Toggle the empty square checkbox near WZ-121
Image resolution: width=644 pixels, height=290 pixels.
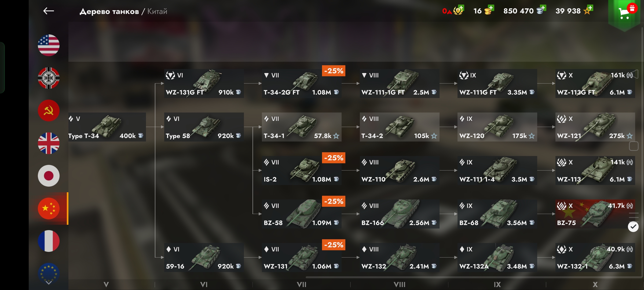click(x=634, y=146)
